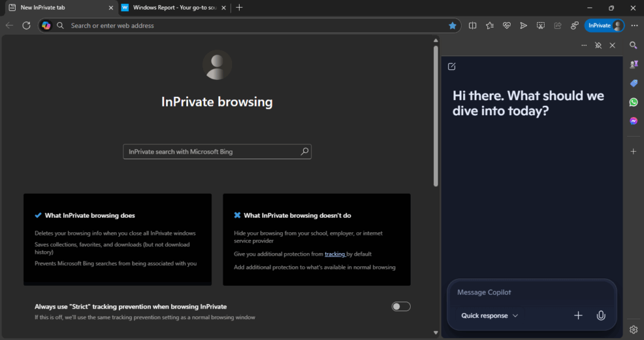644x340 pixels.
Task: Open sidebar settings gear
Action: [633, 329]
